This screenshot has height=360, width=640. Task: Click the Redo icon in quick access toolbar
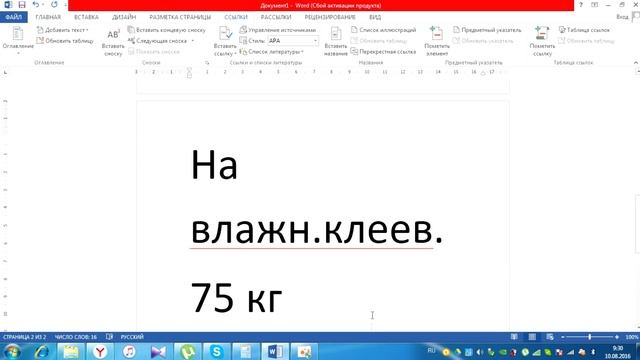54,5
